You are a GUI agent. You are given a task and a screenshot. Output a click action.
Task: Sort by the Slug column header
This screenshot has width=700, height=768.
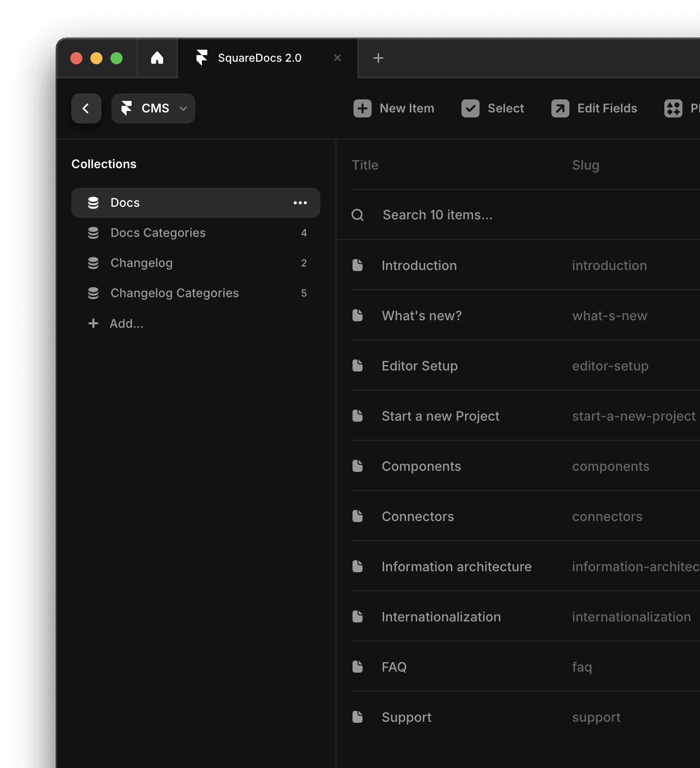pos(586,165)
